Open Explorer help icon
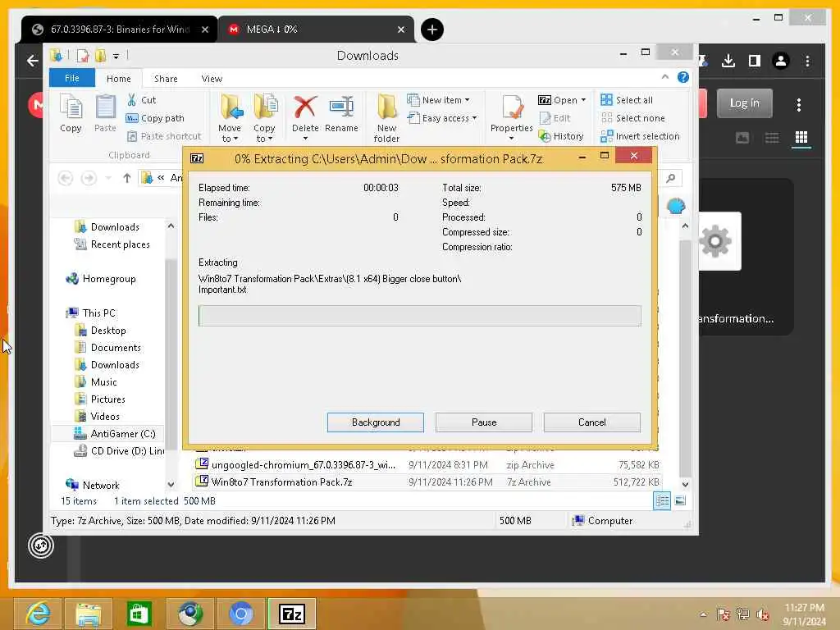The width and height of the screenshot is (840, 630). [683, 77]
